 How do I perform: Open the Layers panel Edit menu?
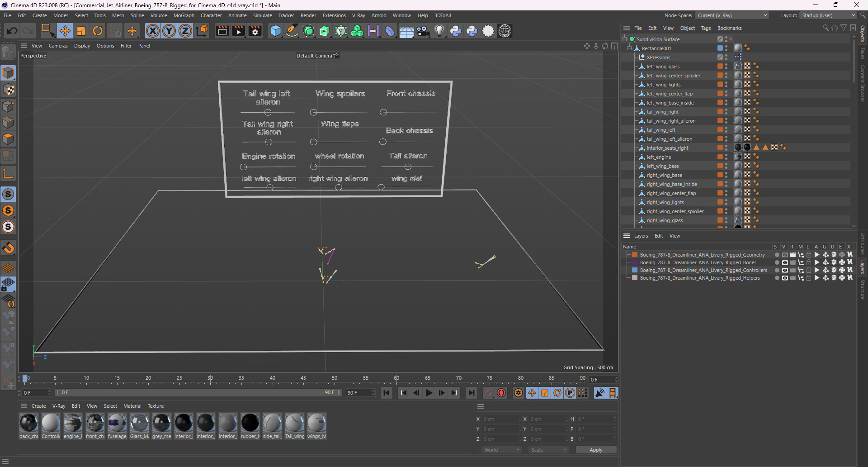tap(659, 236)
